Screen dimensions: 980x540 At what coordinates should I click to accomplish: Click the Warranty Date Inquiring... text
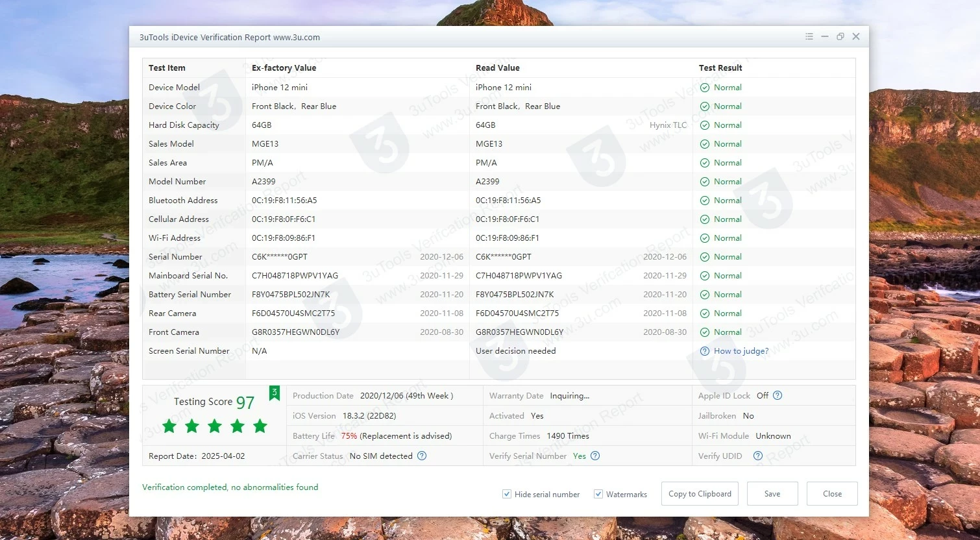pos(570,396)
